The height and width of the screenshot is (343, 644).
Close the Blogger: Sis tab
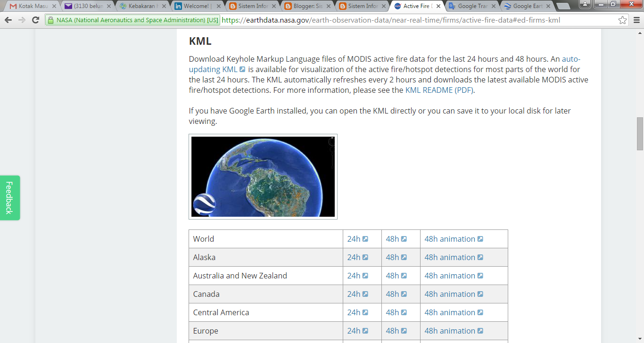pyautogui.click(x=329, y=7)
